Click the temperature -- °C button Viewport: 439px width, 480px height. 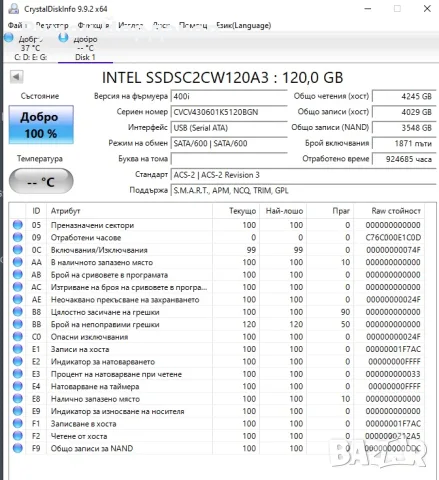tap(41, 181)
